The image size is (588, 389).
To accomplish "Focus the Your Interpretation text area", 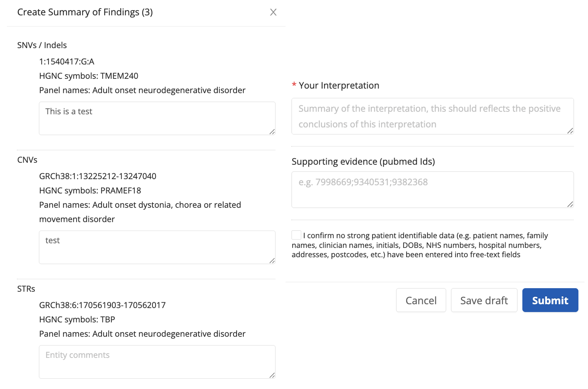I will [x=432, y=116].
